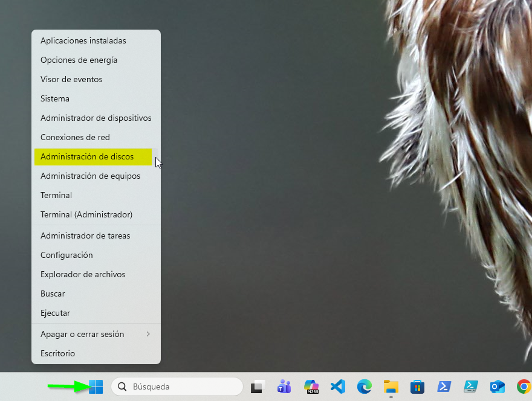Select Administración de discos
The height and width of the screenshot is (401, 532).
tap(87, 156)
